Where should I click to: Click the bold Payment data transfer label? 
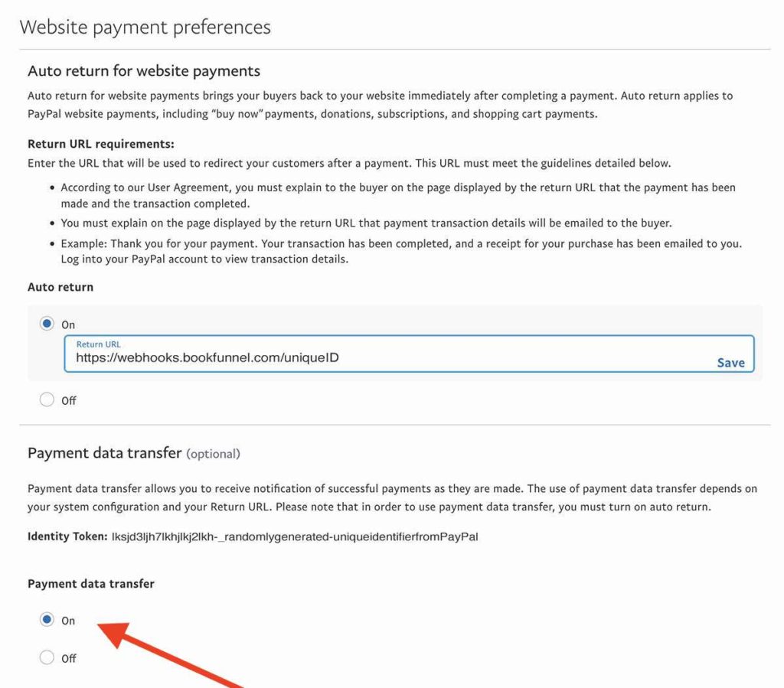(90, 583)
